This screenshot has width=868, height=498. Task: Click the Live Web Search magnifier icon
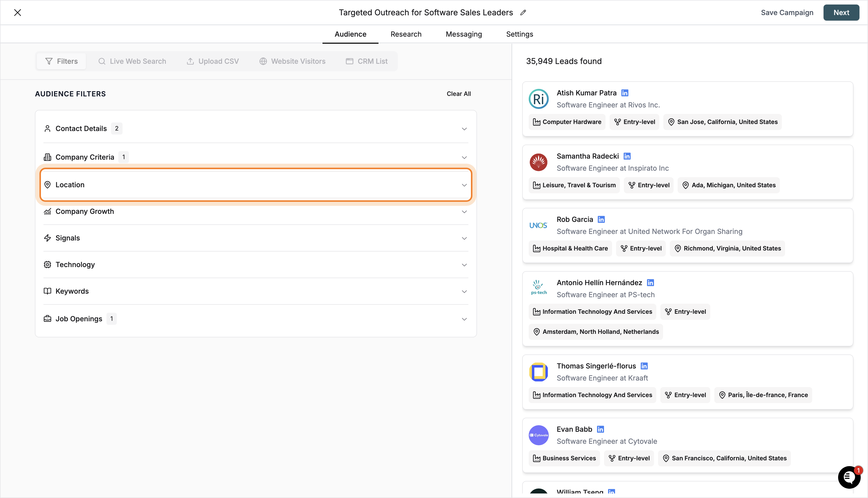[x=102, y=61]
